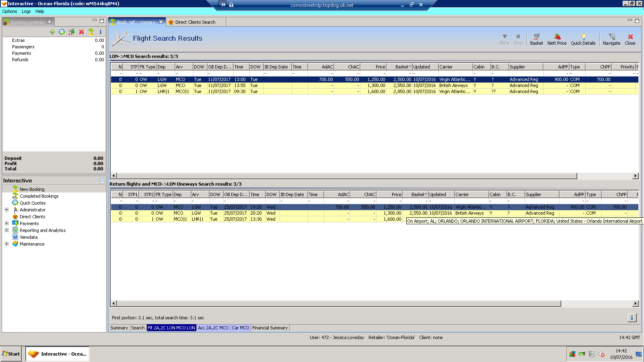Show Quick Details with the lightbulb icon
Screen dimensions: 644x362
pyautogui.click(x=583, y=39)
